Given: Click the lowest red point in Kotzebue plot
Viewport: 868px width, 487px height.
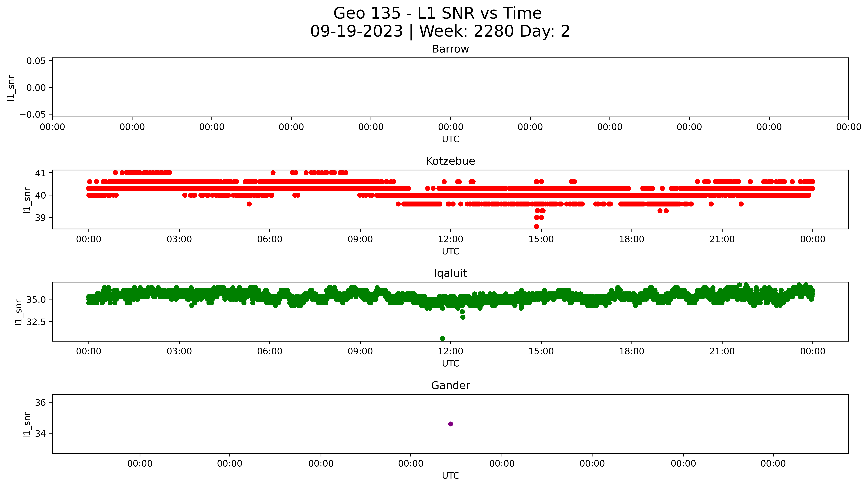Looking at the screenshot, I should 536,227.
